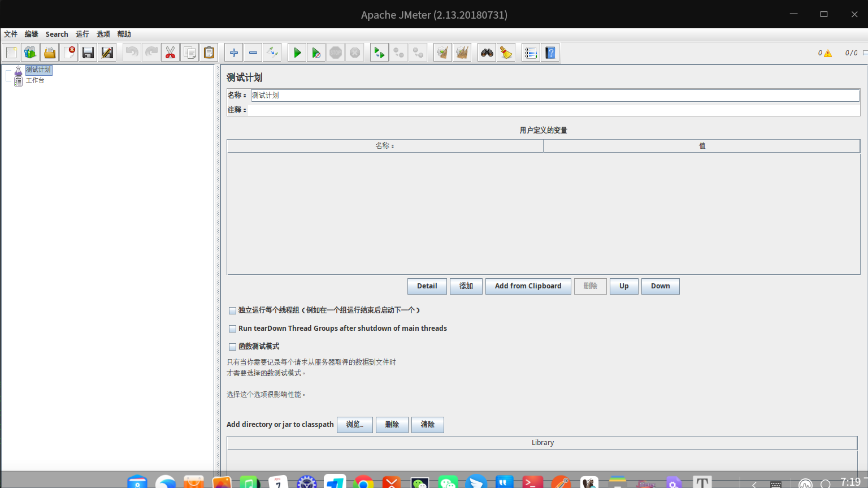Click the Close test plan icon
The width and height of the screenshot is (868, 488).
69,53
